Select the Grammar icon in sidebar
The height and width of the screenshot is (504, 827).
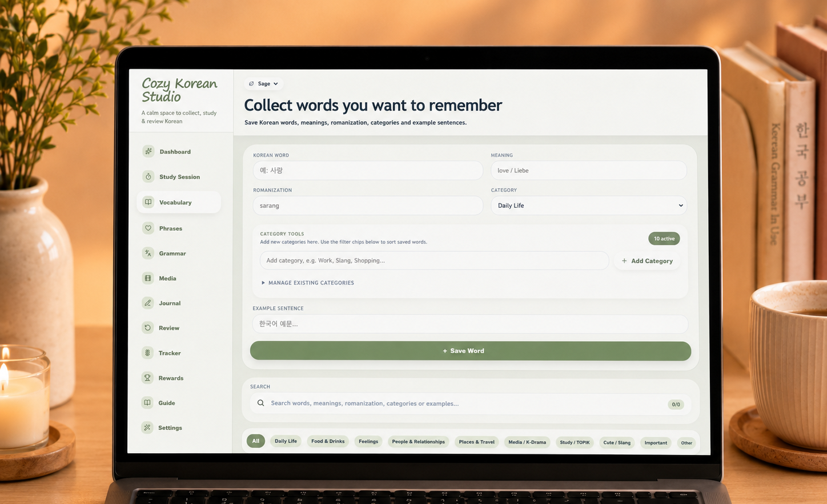pos(148,253)
